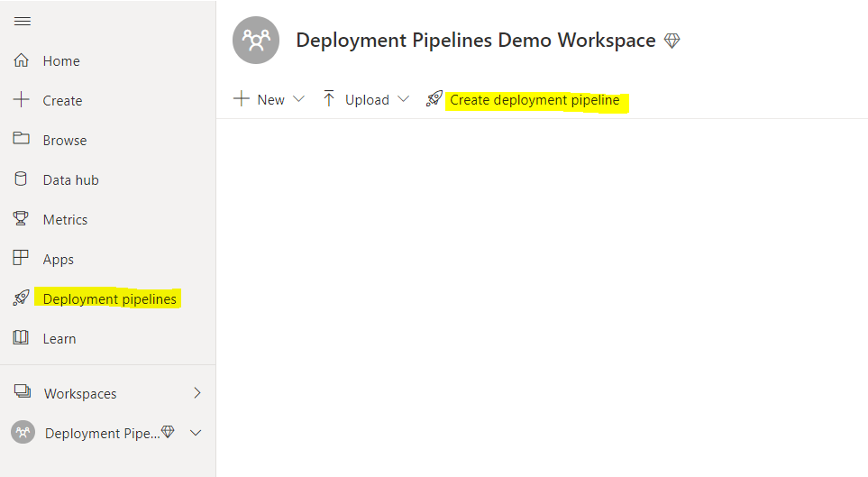868x477 pixels.
Task: Click the Browse folder icon
Action: (x=22, y=140)
